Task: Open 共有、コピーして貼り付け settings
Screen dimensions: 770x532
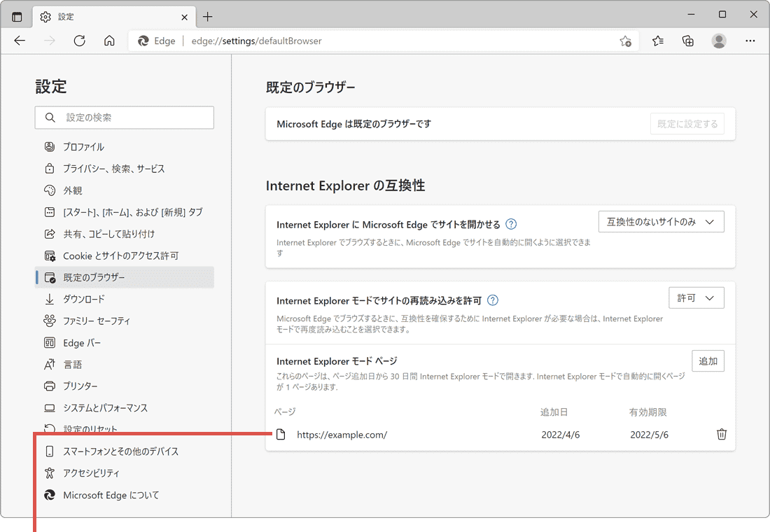Action: pos(125,234)
